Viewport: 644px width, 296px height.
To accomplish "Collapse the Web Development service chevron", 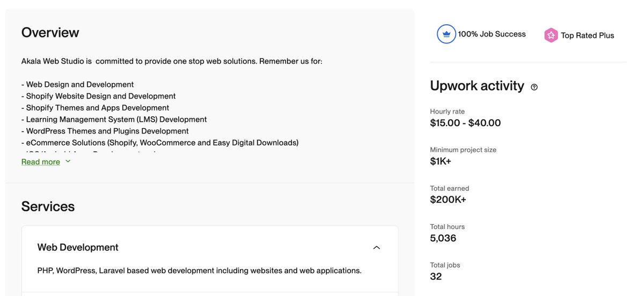I will 376,247.
